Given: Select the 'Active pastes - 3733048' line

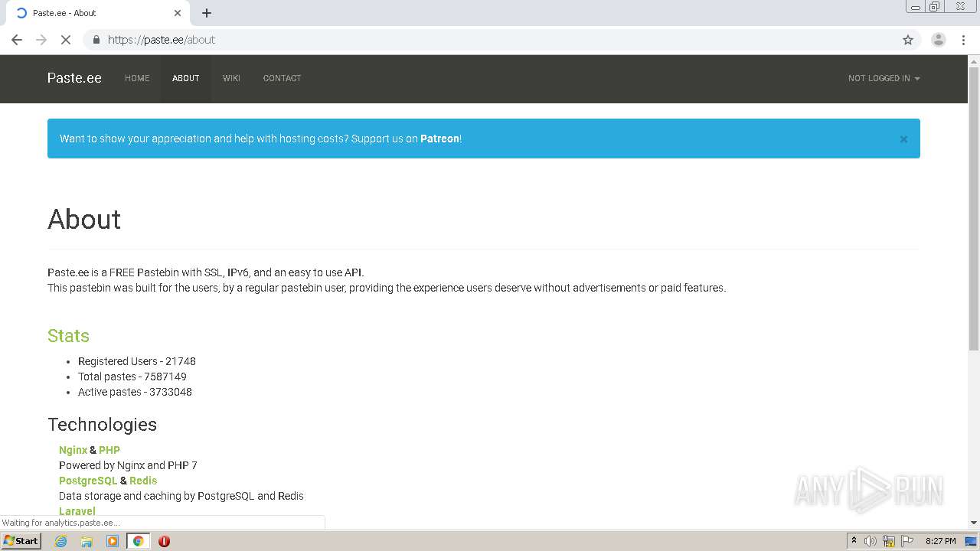Looking at the screenshot, I should [135, 392].
